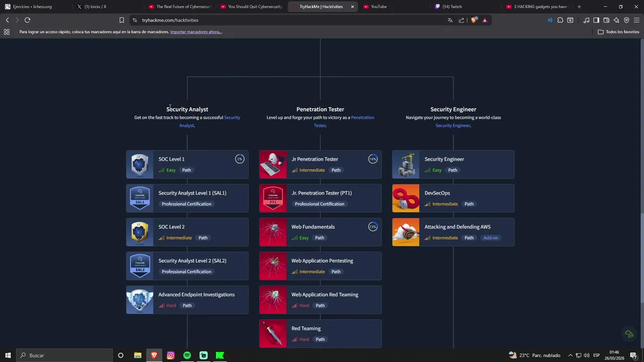This screenshot has height=362, width=644.
Task: Open the Red Teaming knife icon
Action: point(273,334)
